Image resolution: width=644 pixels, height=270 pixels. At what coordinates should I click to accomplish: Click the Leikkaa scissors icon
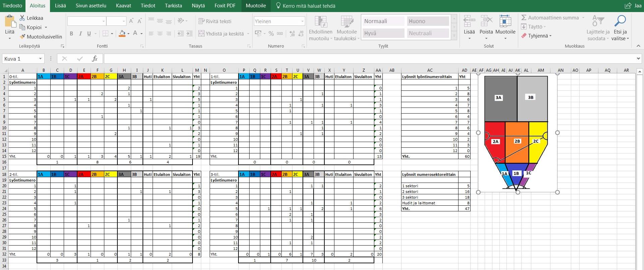pos(22,18)
